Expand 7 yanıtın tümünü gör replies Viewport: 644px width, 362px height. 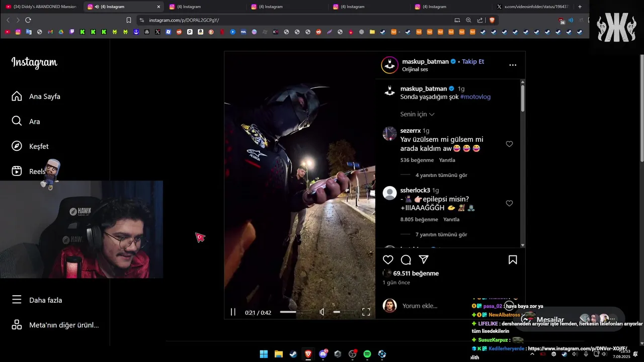pos(441,234)
